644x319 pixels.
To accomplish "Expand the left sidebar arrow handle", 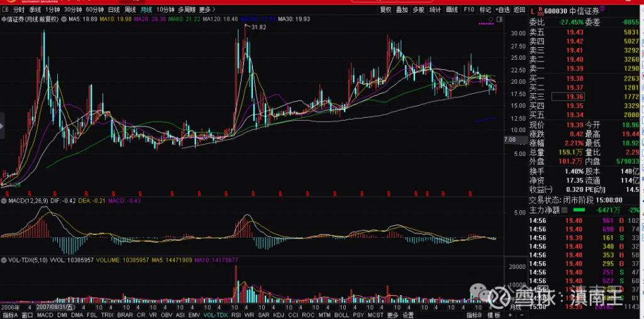I will pos(2,125).
